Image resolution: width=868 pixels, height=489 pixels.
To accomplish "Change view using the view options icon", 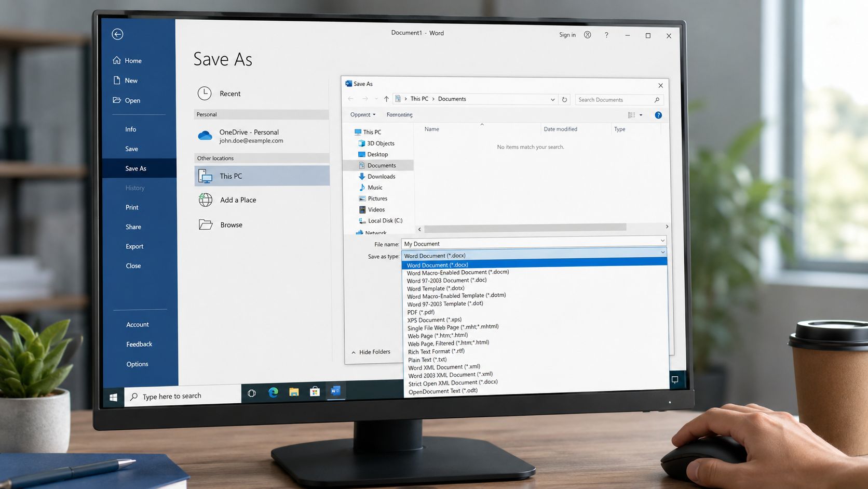I will click(632, 115).
